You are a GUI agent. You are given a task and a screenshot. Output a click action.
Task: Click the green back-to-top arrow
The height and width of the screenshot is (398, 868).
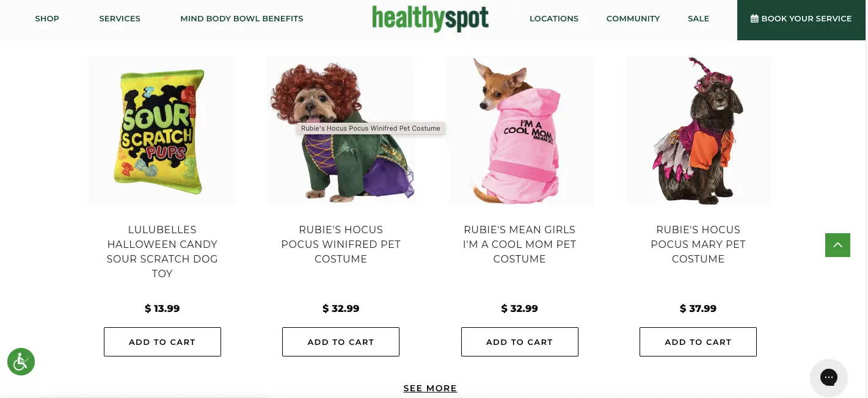(837, 245)
